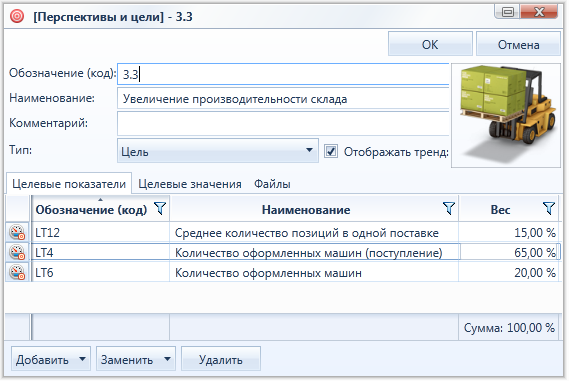Viewport: 569px width, 381px height.
Task: Switch to the Целевые показатели tab
Action: pyautogui.click(x=69, y=184)
